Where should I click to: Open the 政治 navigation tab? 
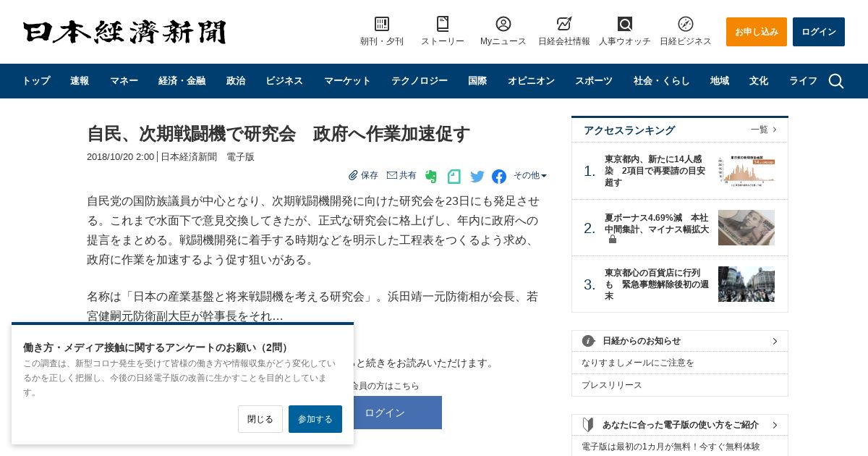pyautogui.click(x=236, y=81)
